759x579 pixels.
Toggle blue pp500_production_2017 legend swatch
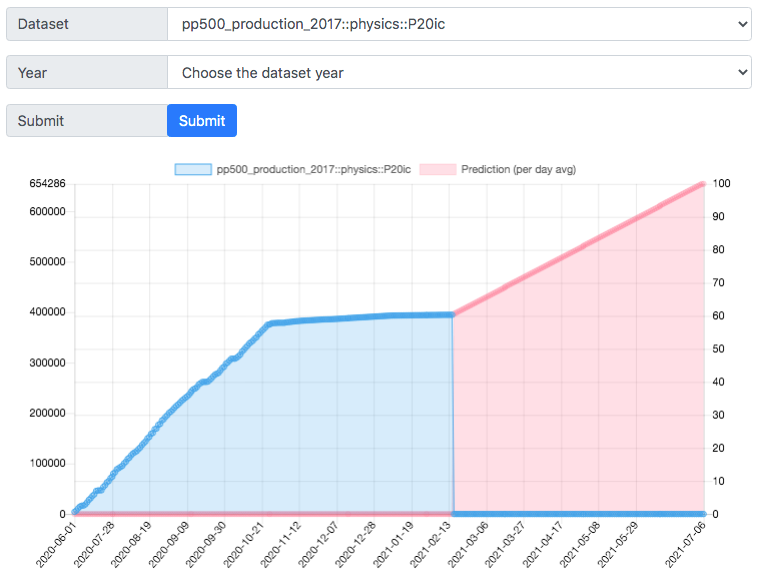193,169
